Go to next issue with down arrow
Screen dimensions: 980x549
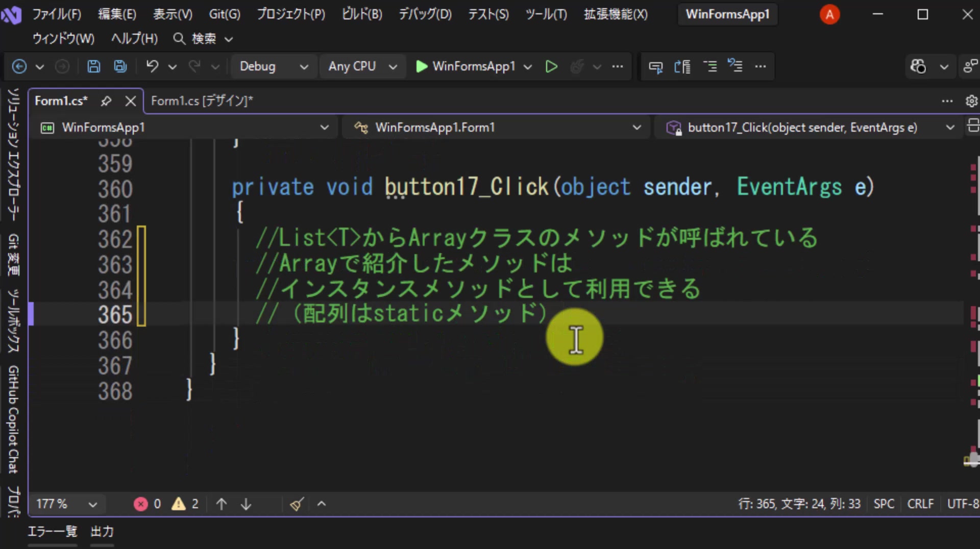(246, 504)
